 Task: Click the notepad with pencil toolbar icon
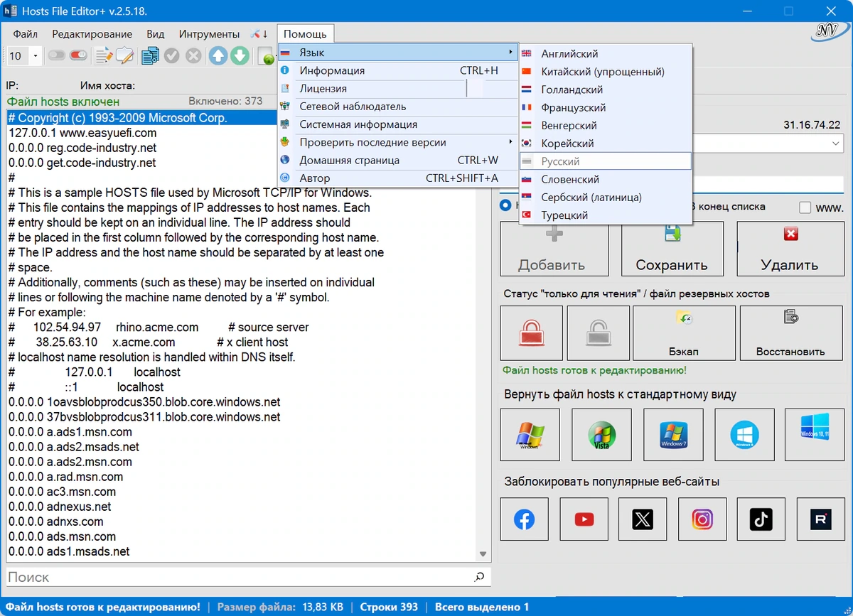[124, 55]
